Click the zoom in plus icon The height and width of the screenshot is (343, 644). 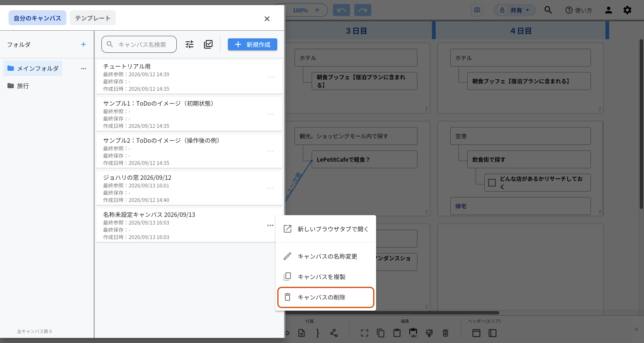pos(317,10)
